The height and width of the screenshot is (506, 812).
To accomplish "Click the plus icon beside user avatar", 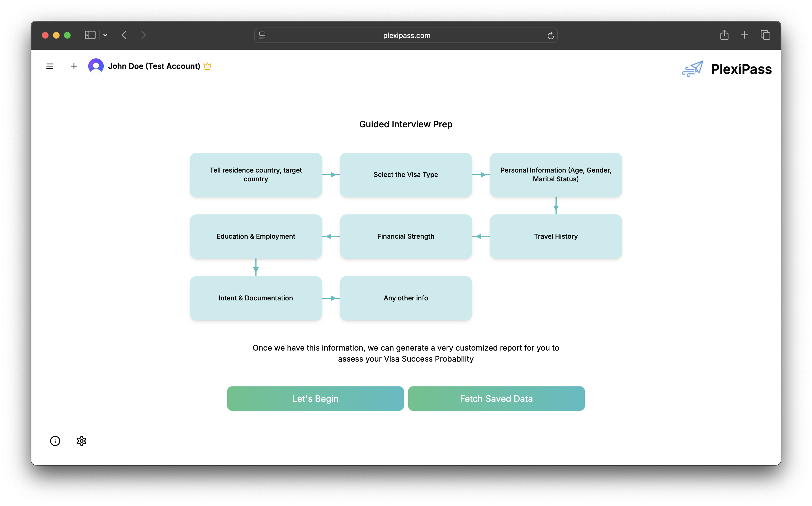I will pos(74,66).
